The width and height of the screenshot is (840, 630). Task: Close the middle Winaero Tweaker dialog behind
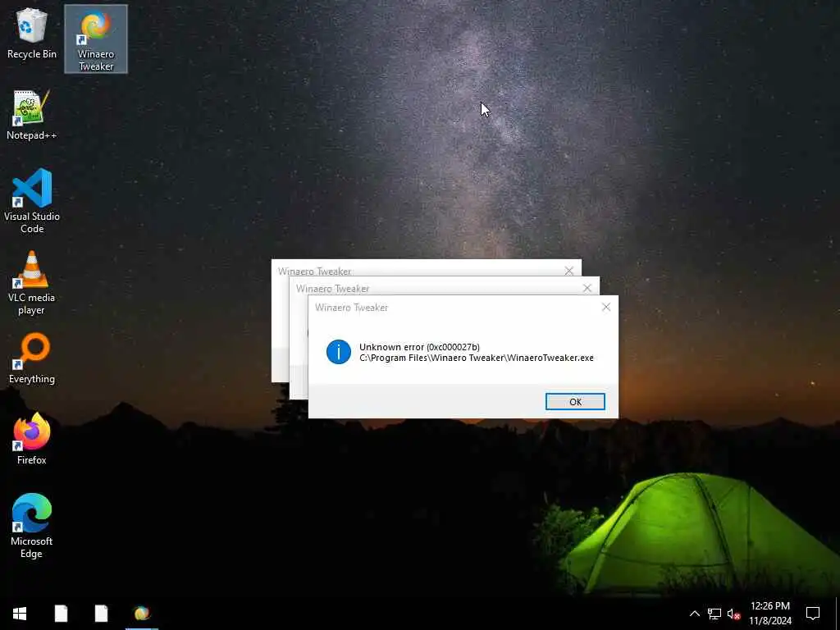coord(587,288)
